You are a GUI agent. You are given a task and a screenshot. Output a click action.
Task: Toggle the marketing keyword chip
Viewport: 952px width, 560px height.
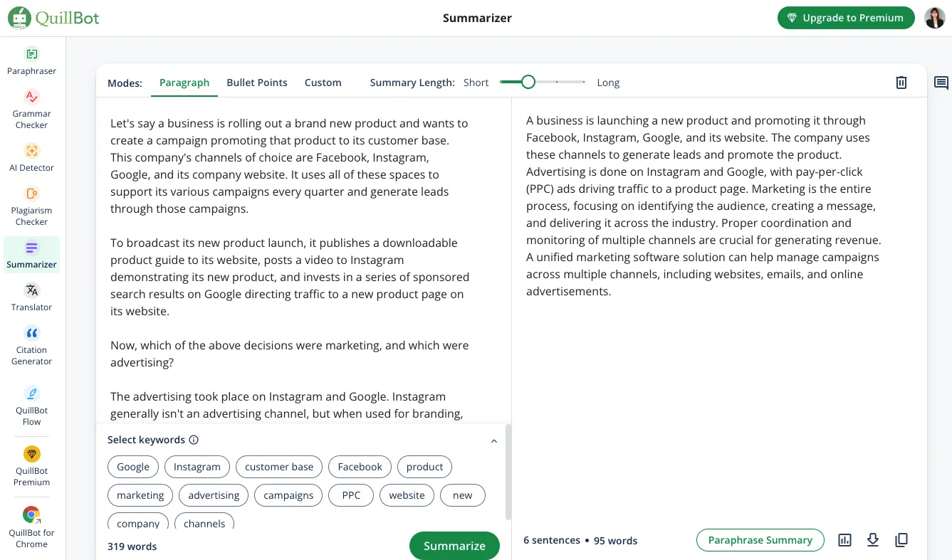[140, 495]
